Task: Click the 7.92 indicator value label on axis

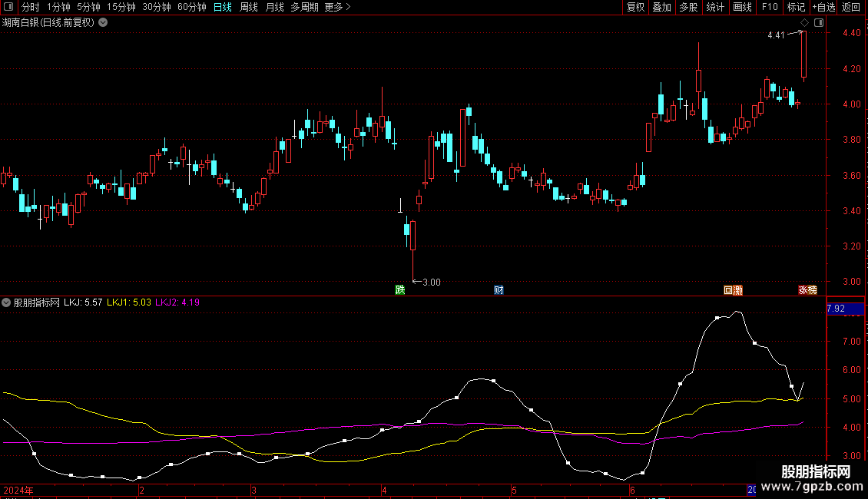Action: (835, 309)
